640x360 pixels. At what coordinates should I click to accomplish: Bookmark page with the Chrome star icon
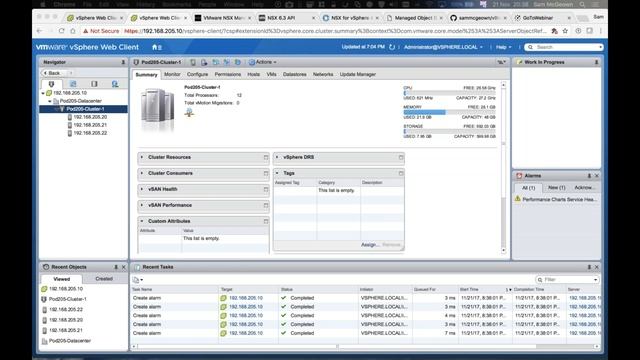(x=565, y=31)
